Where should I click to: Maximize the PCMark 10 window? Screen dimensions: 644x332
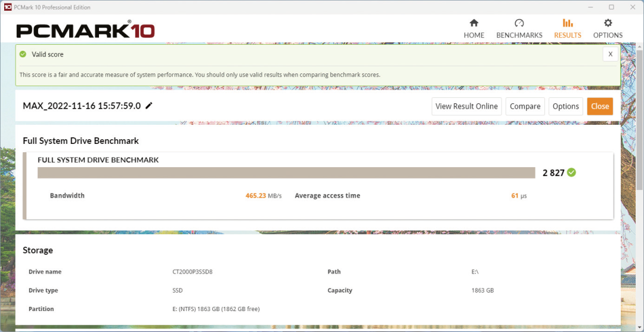(611, 7)
